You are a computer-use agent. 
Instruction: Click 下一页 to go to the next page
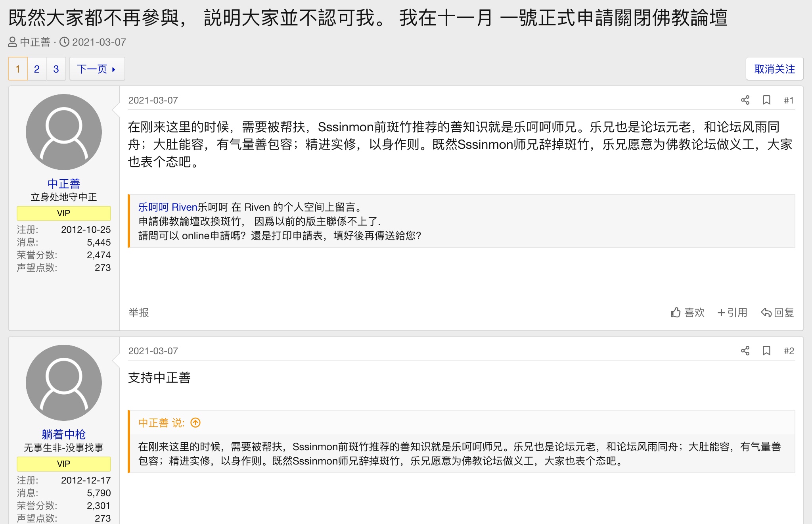coord(97,69)
